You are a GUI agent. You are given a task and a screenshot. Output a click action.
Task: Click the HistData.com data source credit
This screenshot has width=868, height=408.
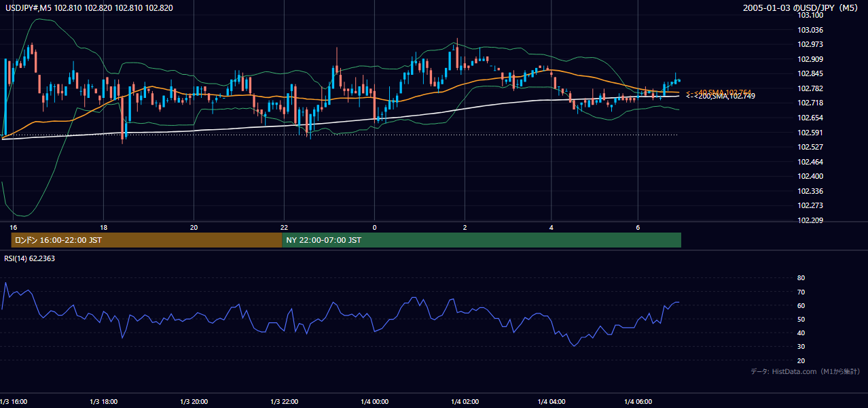(x=806, y=371)
